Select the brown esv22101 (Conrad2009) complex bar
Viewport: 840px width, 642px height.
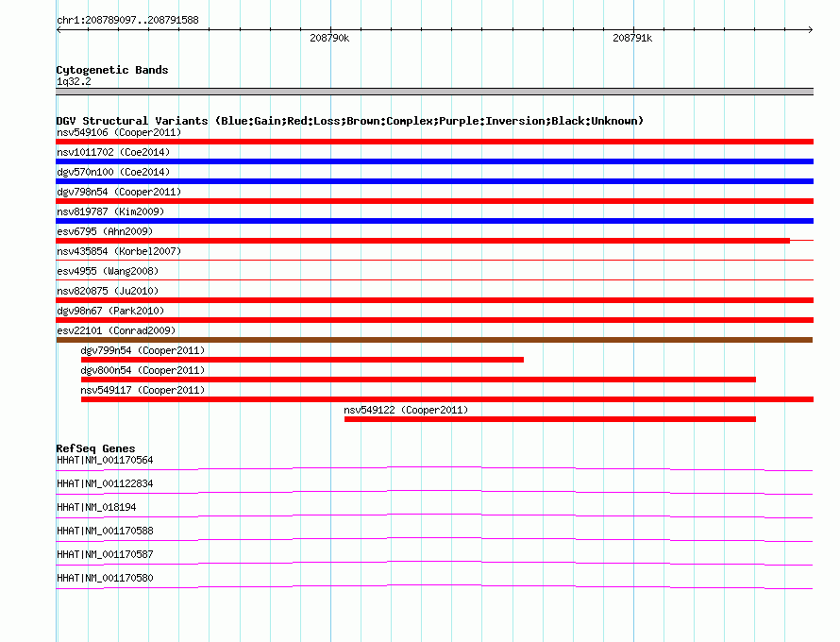[x=434, y=340]
